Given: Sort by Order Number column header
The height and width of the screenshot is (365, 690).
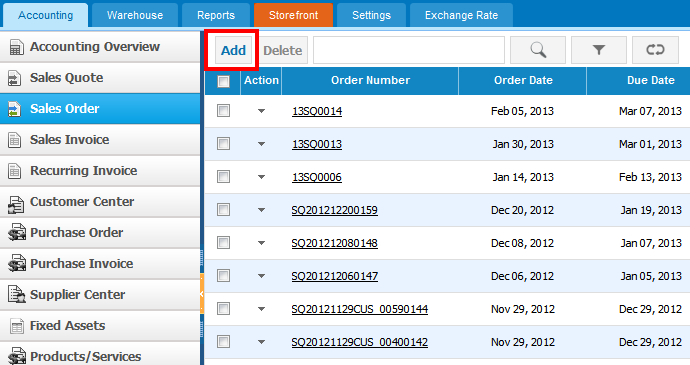Looking at the screenshot, I should (370, 81).
